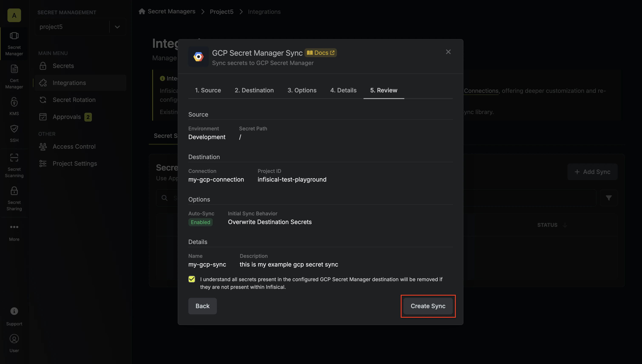Click the Overwrite Destination Secrets value

[270, 222]
